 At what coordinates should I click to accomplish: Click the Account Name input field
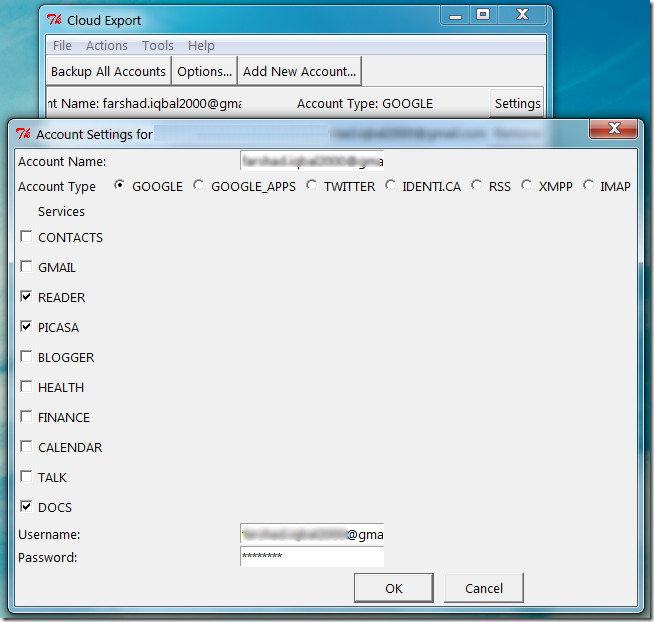pyautogui.click(x=312, y=161)
